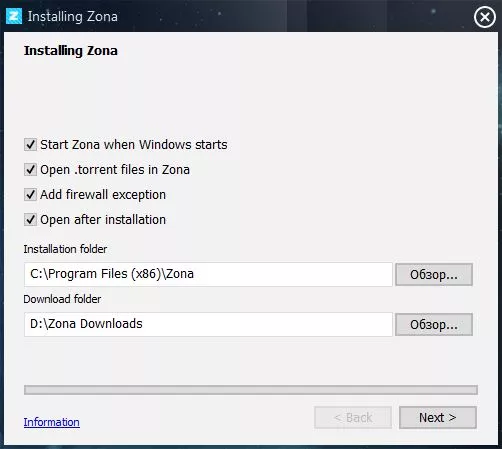The width and height of the screenshot is (502, 449).
Task: Click the 'Open after installation' label text
Action: click(103, 220)
